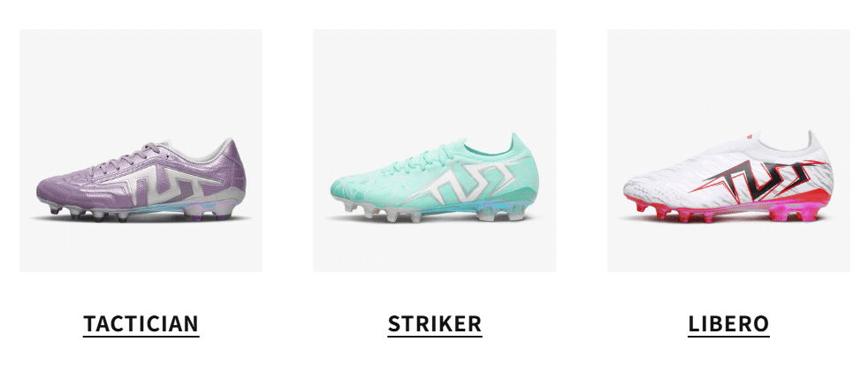Open the TACTICIAN product link
The image size is (868, 372).
pos(141,323)
